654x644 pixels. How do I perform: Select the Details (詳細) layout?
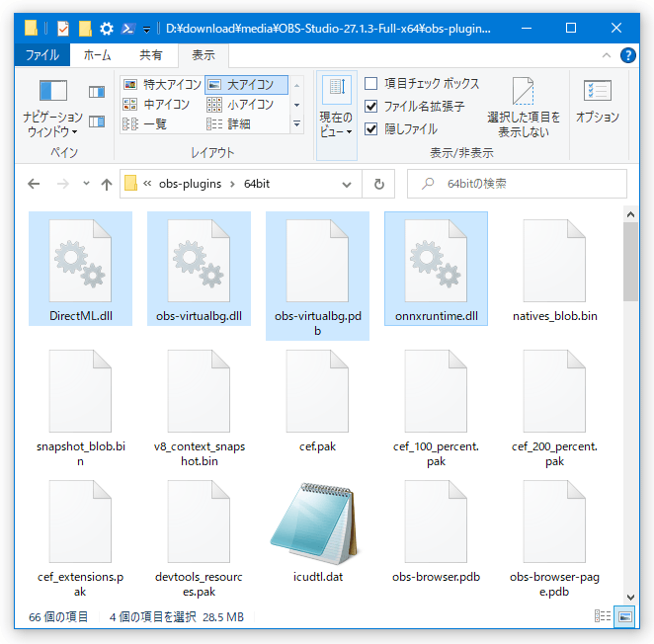pos(228,123)
